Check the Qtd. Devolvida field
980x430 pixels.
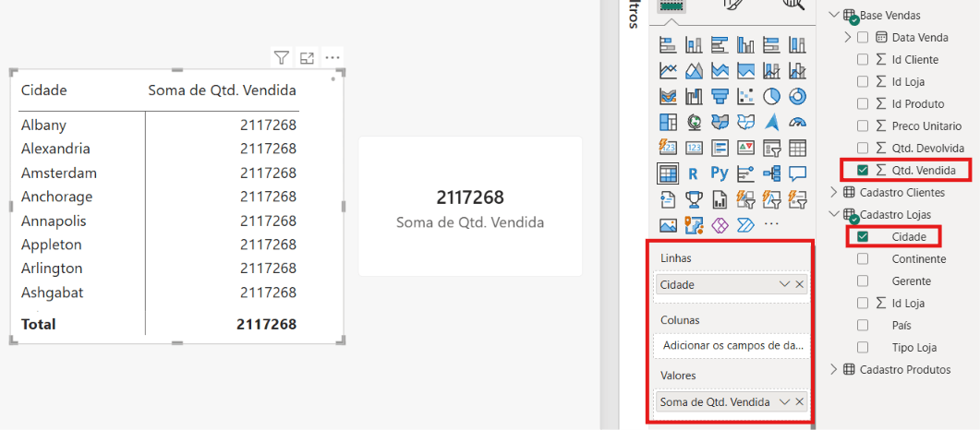pyautogui.click(x=863, y=148)
